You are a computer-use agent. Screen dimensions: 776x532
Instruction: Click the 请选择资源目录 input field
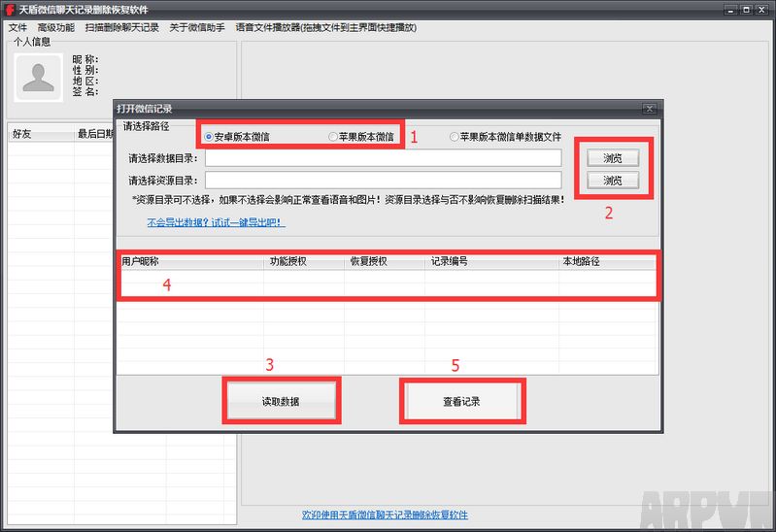(383, 181)
